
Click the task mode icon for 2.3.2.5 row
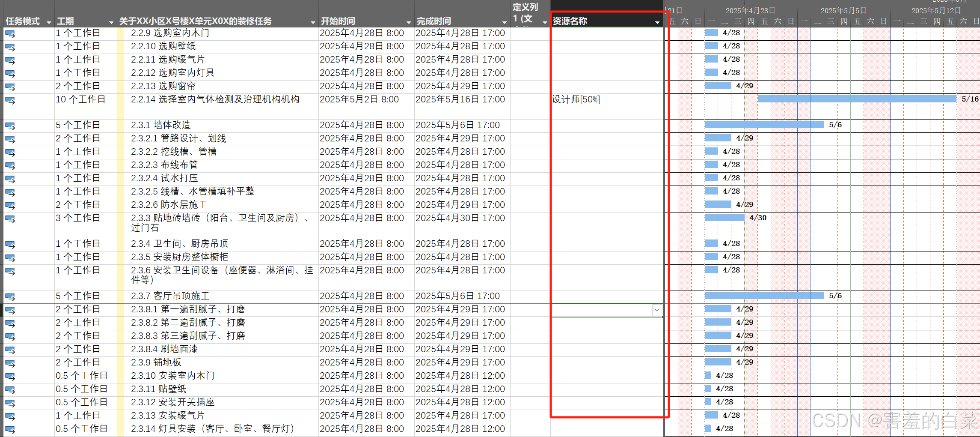10,192
